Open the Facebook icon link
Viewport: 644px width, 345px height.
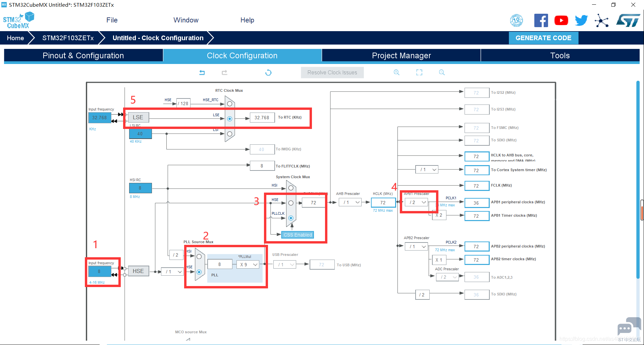pyautogui.click(x=541, y=20)
